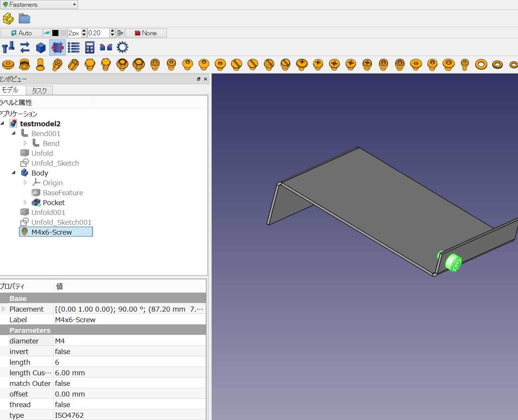Click the blue gear change parameters icon
518x420 pixels.
[x=122, y=47]
